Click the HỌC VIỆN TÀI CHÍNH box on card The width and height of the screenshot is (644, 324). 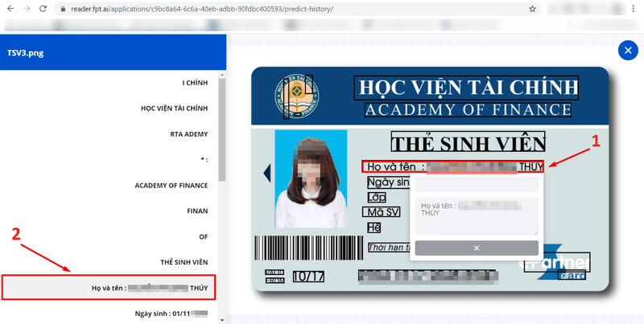(x=467, y=88)
